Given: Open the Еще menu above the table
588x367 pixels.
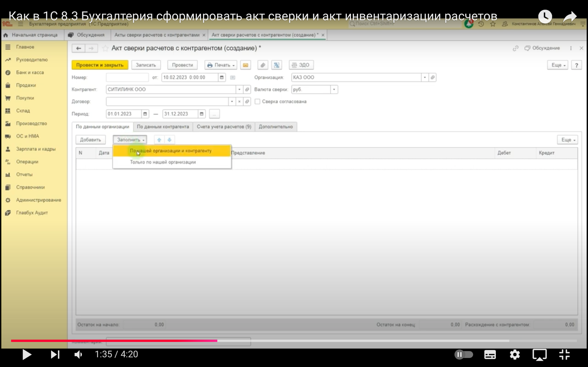Looking at the screenshot, I should (567, 140).
